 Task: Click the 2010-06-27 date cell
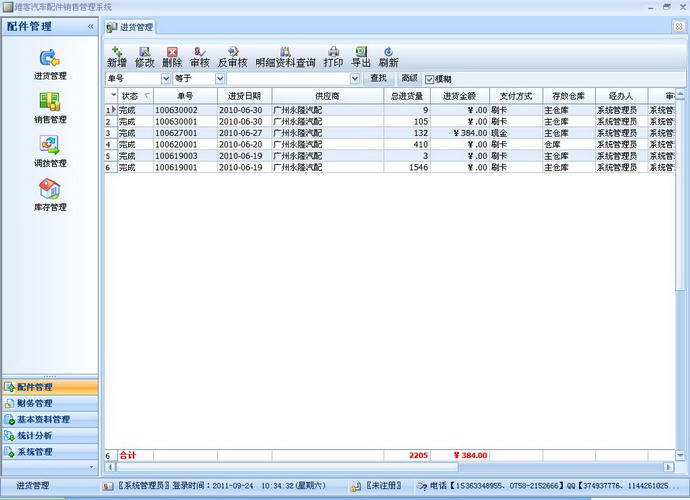click(245, 133)
